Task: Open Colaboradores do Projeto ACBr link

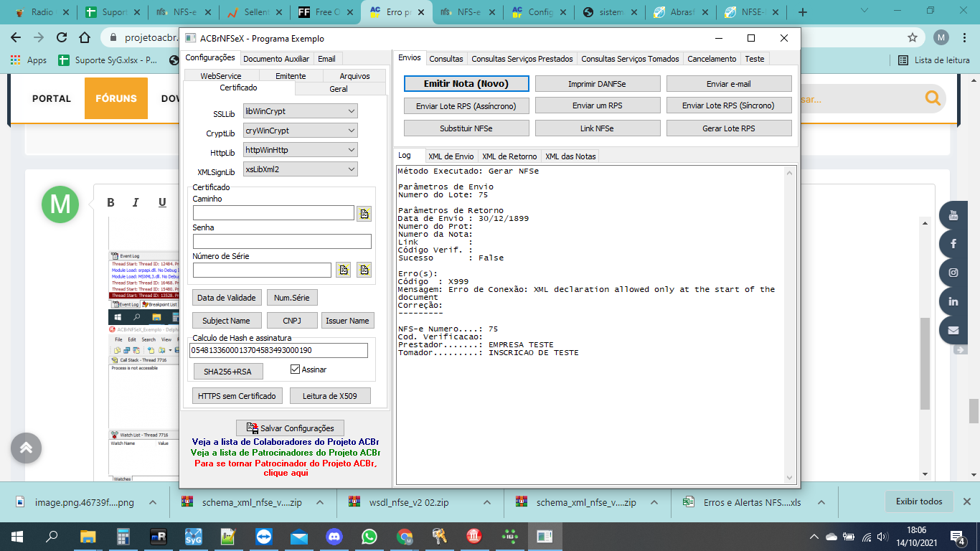Action: (286, 442)
